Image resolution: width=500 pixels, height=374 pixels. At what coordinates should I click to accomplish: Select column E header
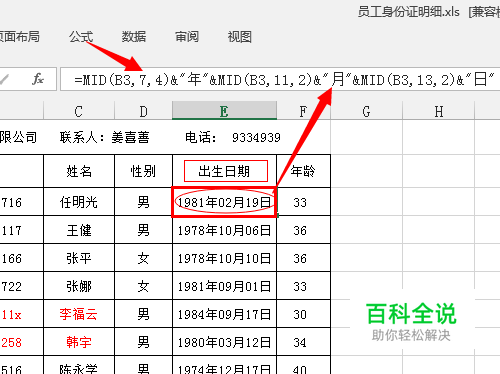[x=224, y=111]
